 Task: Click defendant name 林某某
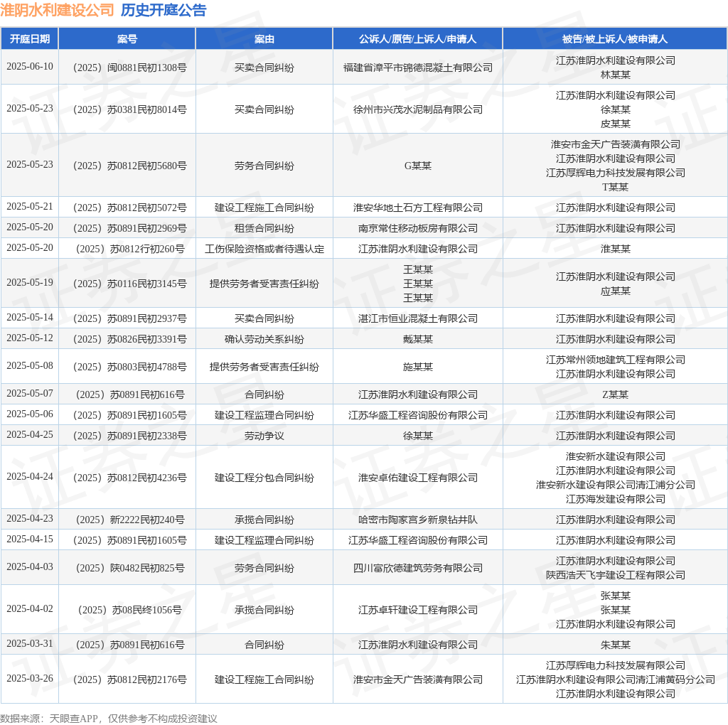click(615, 75)
